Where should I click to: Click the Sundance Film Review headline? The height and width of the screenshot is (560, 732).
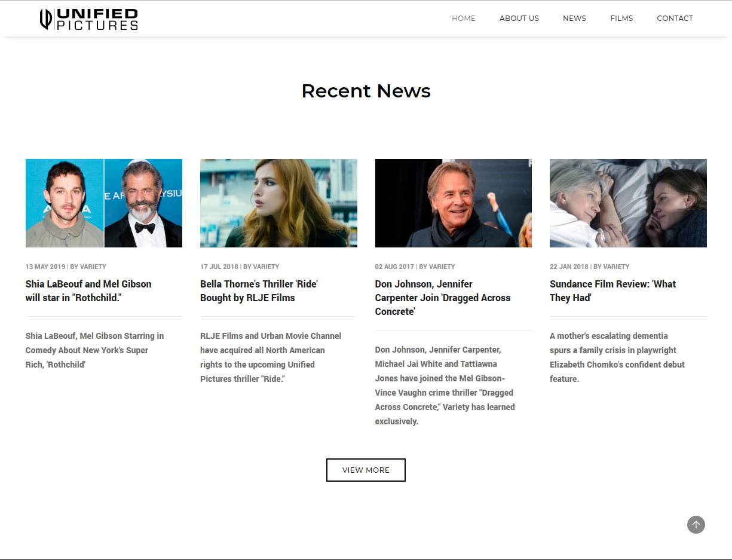(612, 291)
